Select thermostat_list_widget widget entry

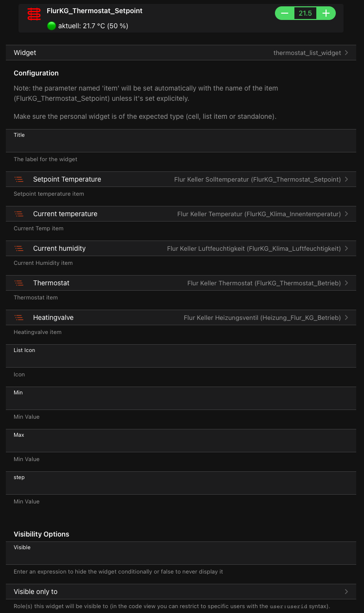307,53
